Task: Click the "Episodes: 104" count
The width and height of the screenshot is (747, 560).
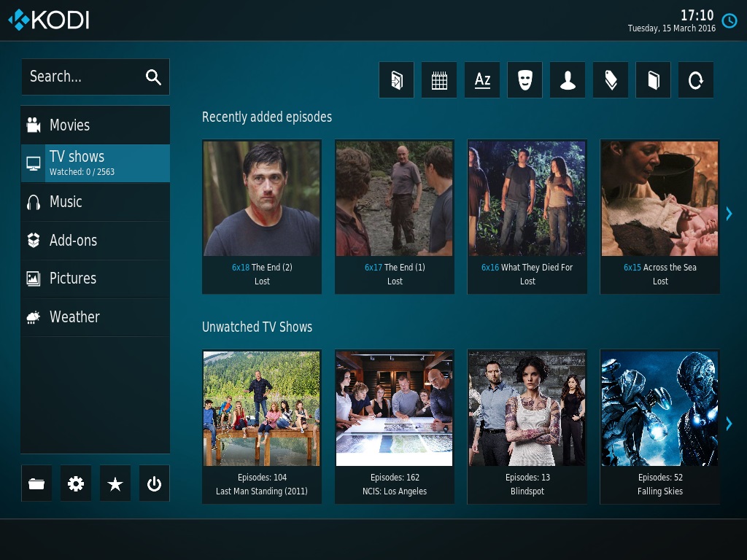Action: 262,477
